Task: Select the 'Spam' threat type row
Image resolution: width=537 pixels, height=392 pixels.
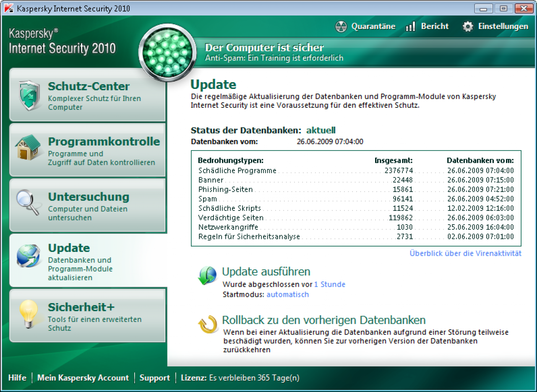Action: coord(356,199)
